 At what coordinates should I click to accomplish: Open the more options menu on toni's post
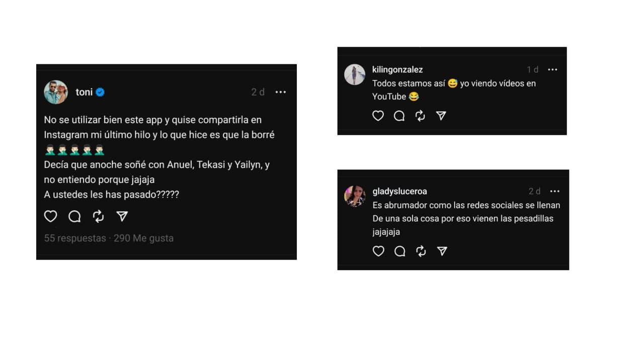pyautogui.click(x=281, y=92)
